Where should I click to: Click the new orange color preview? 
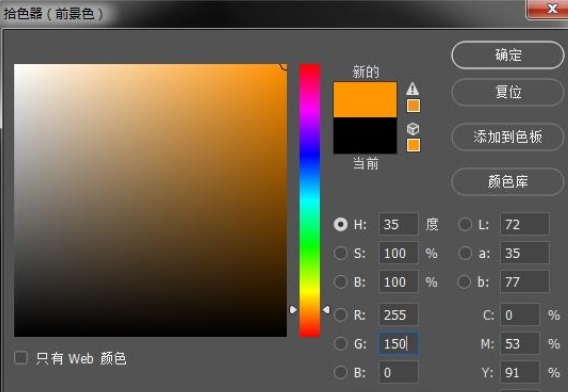[x=365, y=100]
